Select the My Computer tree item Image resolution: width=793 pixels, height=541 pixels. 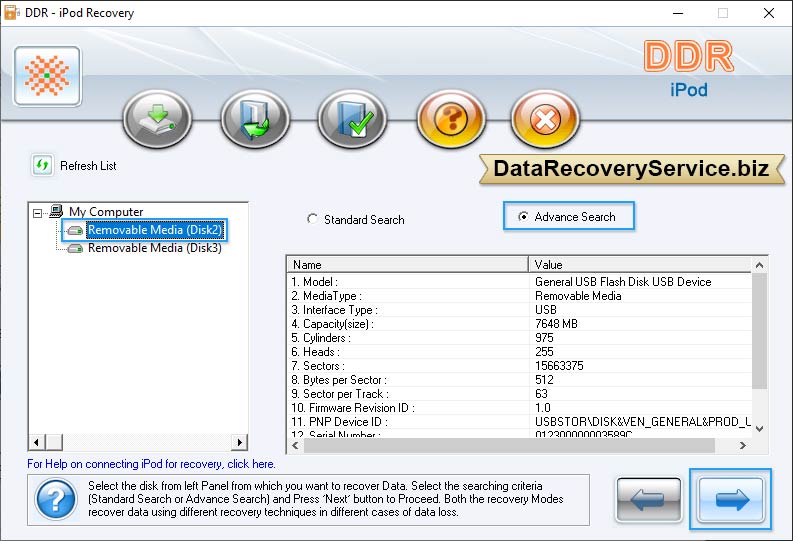point(106,211)
